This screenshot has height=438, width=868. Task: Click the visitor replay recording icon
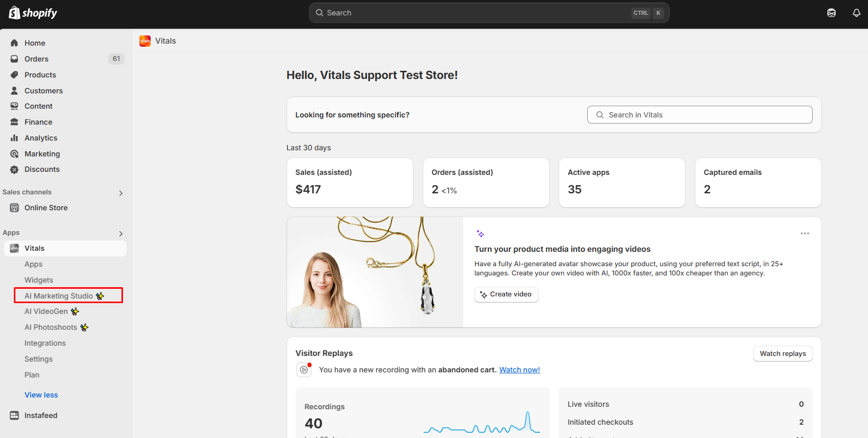304,370
